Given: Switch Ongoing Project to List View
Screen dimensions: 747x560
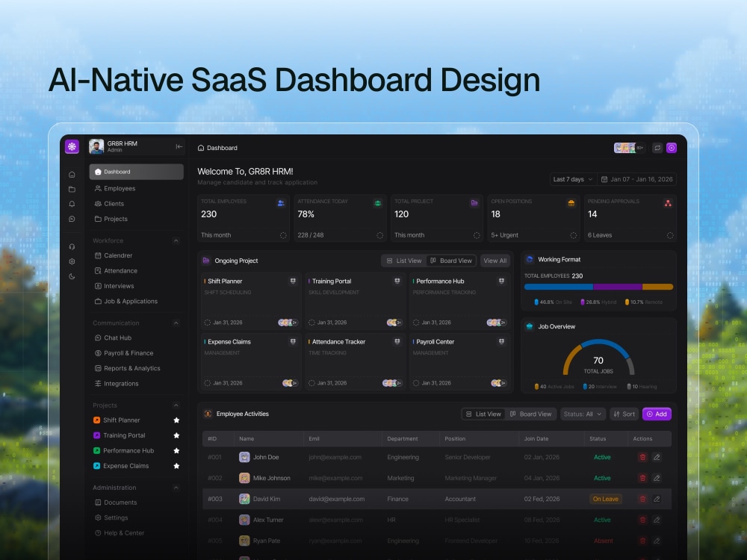Looking at the screenshot, I should click(x=404, y=261).
